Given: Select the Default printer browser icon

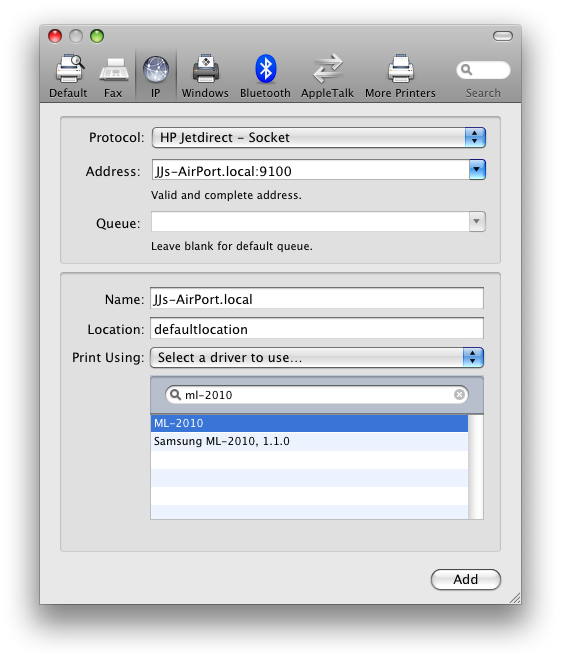Looking at the screenshot, I should click(68, 76).
